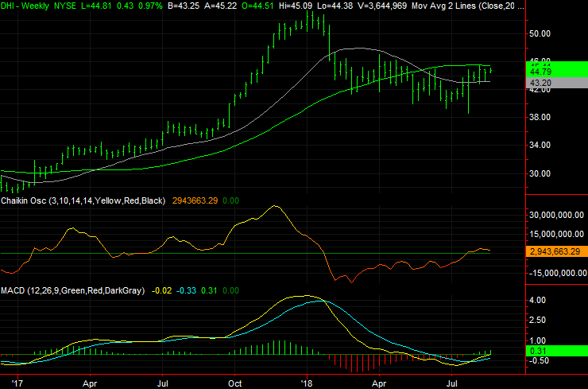Click the 30,000,000.00 Chaikin axis label
588x389 pixels.
point(556,215)
